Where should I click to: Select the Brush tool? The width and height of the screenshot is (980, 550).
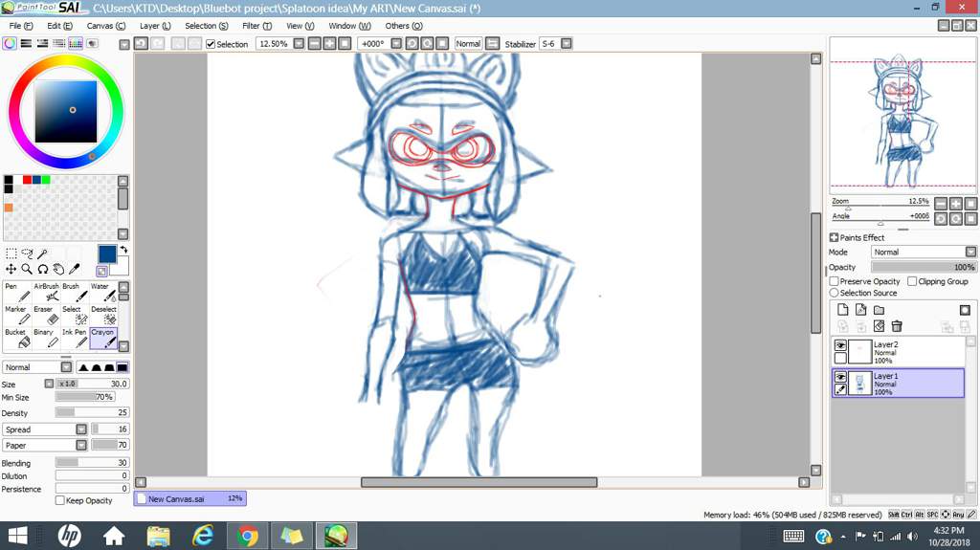(75, 292)
